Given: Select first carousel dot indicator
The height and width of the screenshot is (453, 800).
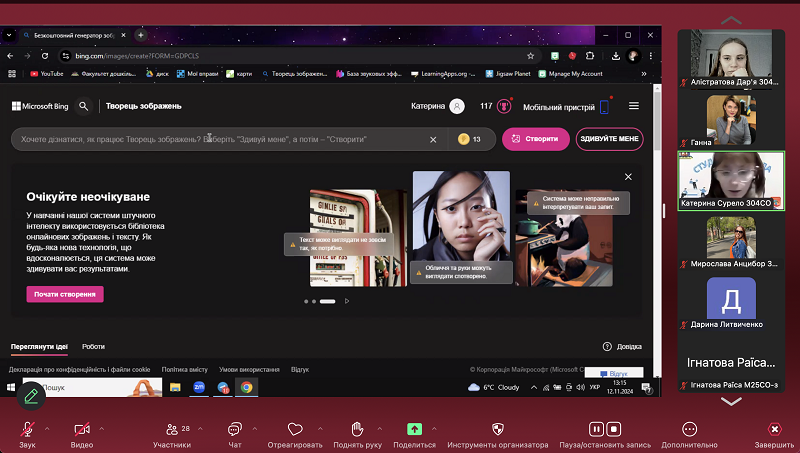Looking at the screenshot, I should [x=306, y=301].
